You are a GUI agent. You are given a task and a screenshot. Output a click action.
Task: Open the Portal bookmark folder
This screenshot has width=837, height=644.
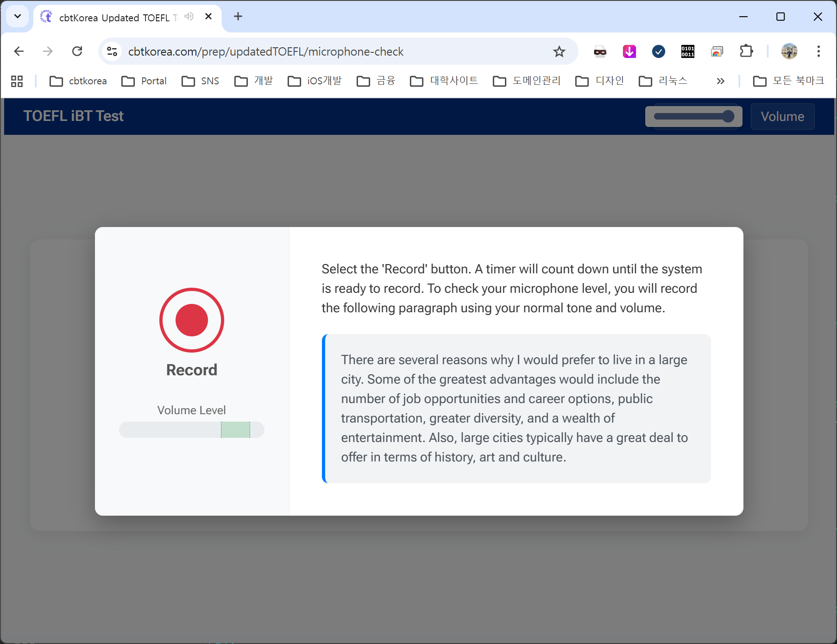coord(144,81)
